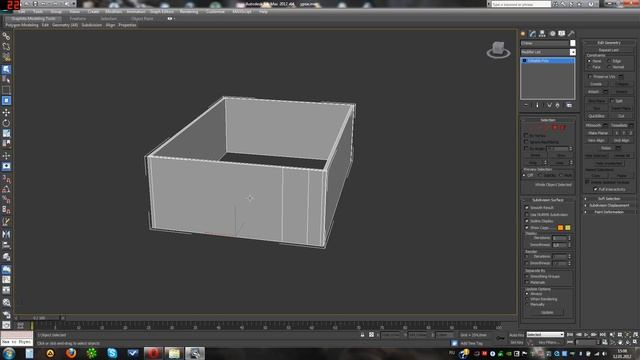Click the Display Iterations input field
The width and height of the screenshot is (640, 360).
tap(559, 238)
